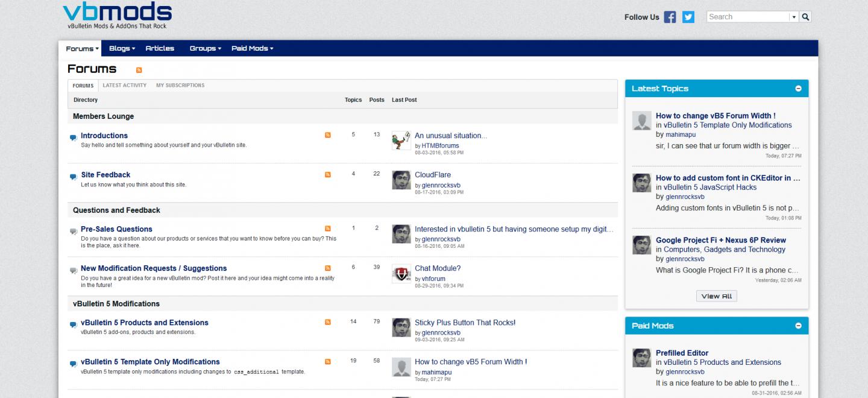
Task: Open RSS feed for New Modification Requests
Action: point(328,268)
